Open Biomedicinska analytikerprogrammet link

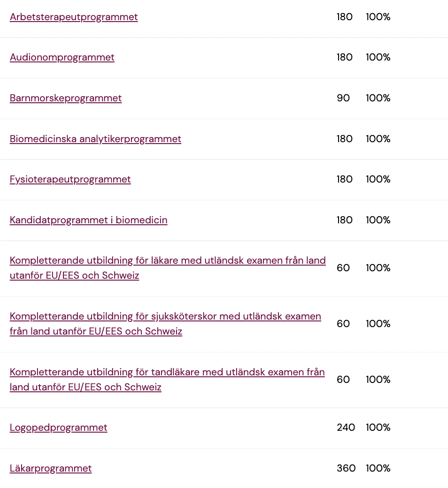tap(95, 139)
